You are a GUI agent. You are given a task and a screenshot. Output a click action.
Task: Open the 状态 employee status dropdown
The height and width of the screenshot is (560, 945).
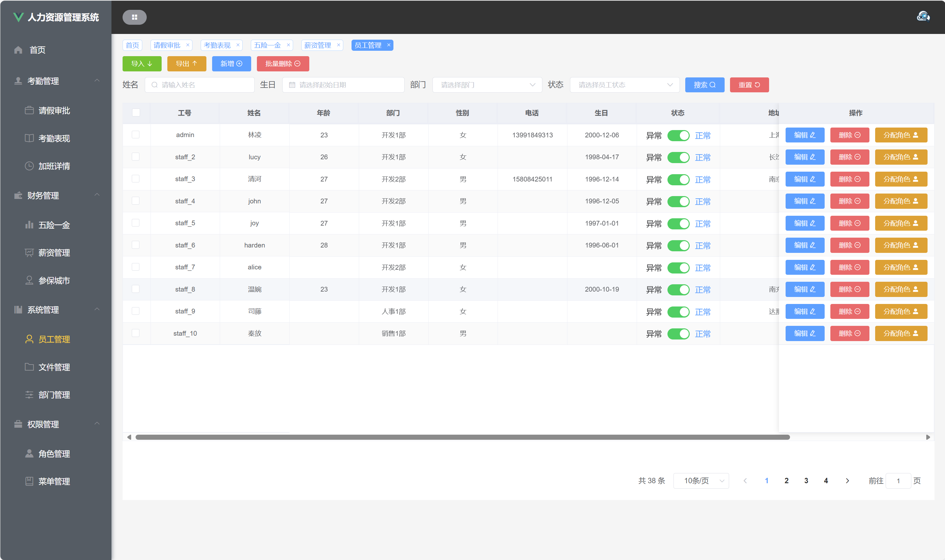[x=625, y=85]
